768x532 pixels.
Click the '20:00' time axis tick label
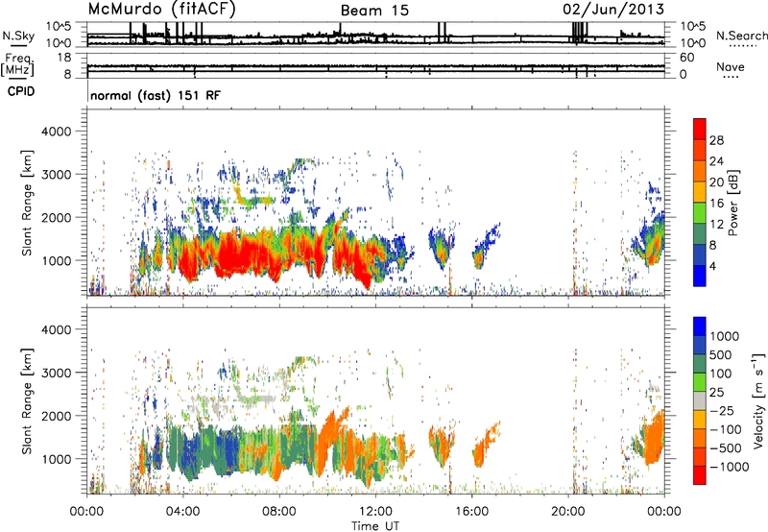coord(567,512)
